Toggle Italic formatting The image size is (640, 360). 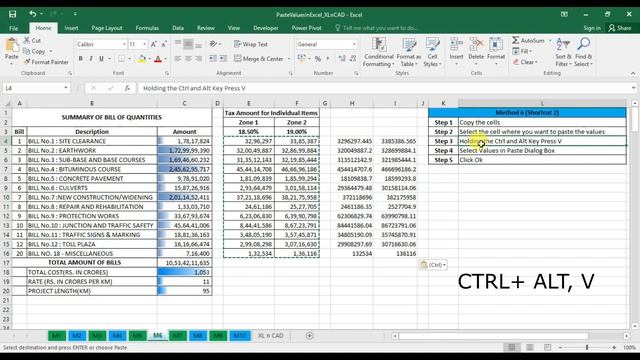pos(91,59)
